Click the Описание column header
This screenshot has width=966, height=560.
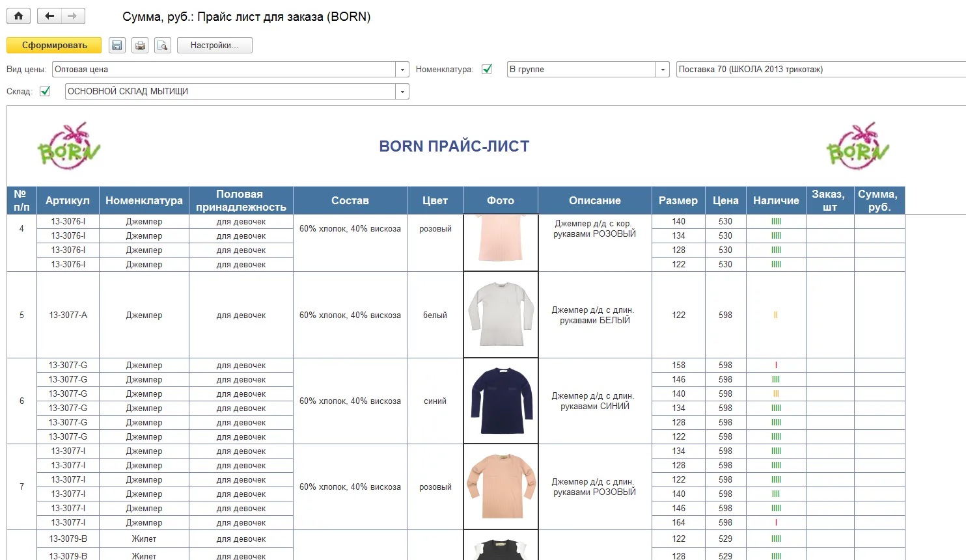click(595, 200)
